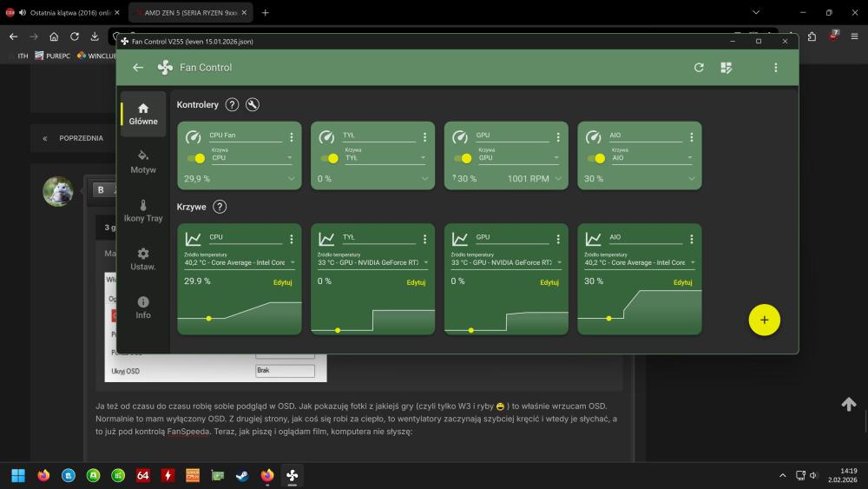This screenshot has width=868, height=489.
Task: Open three-dot menu of AIO curve card
Action: tap(692, 239)
